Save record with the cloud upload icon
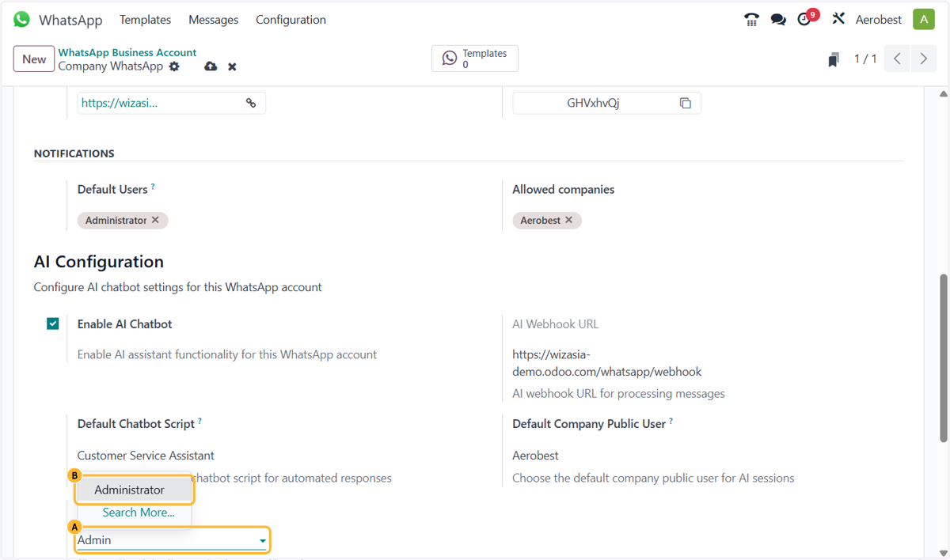This screenshot has height=560, width=950. click(211, 66)
